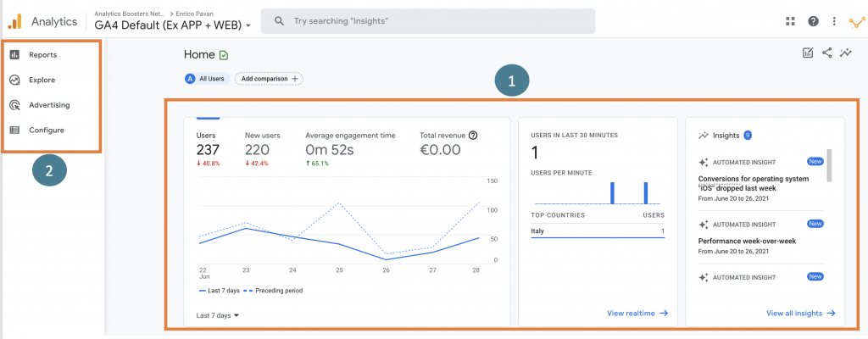This screenshot has height=339, width=868.
Task: Click the green verified icon beside Home
Action: 224,55
